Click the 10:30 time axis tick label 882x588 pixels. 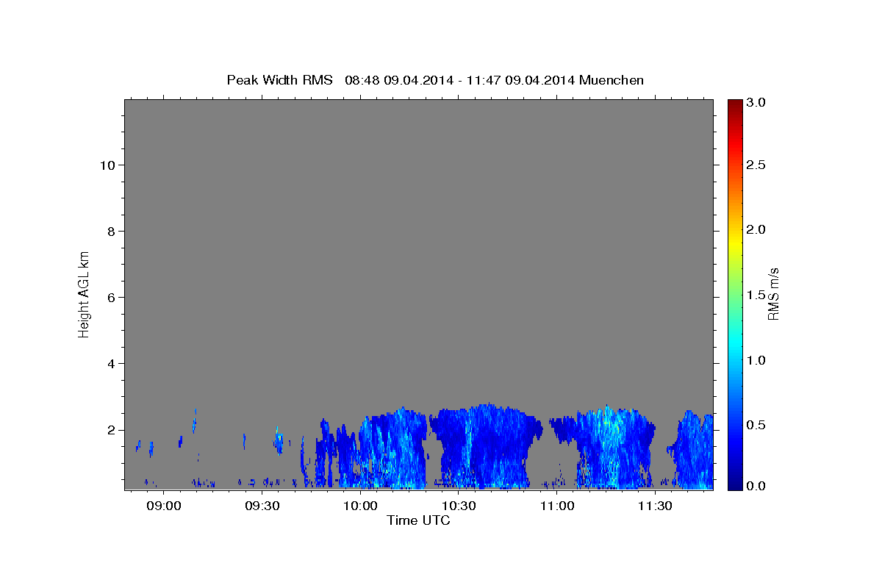click(x=459, y=506)
